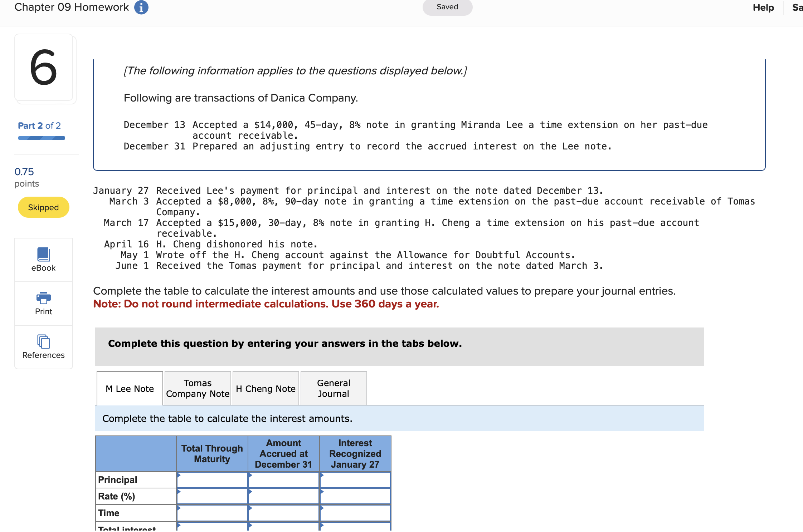Image resolution: width=803 pixels, height=532 pixels.
Task: Click the Chapter 09 Homework title
Action: tap(72, 7)
